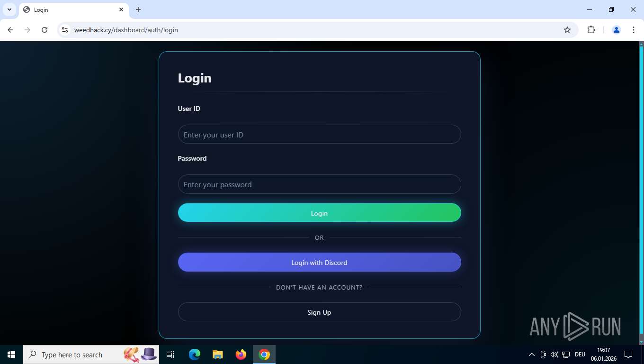Image resolution: width=644 pixels, height=364 pixels.
Task: Click the DEU language indicator
Action: [x=580, y=355]
